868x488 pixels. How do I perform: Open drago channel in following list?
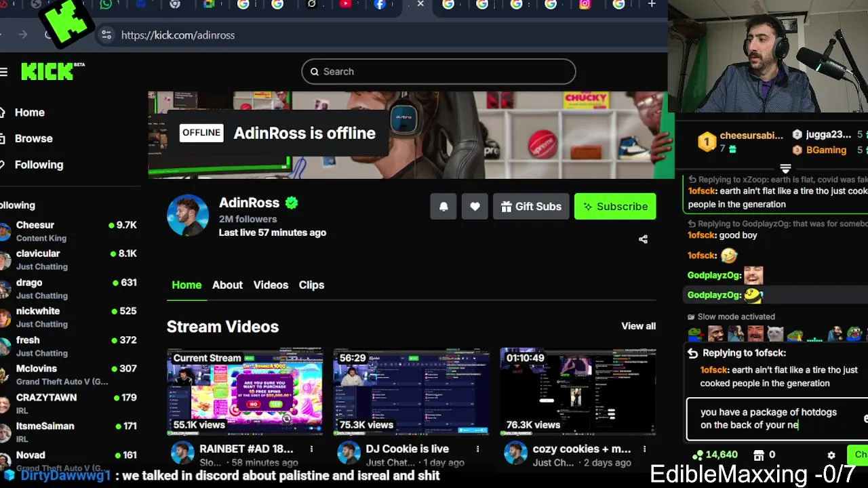(x=68, y=289)
